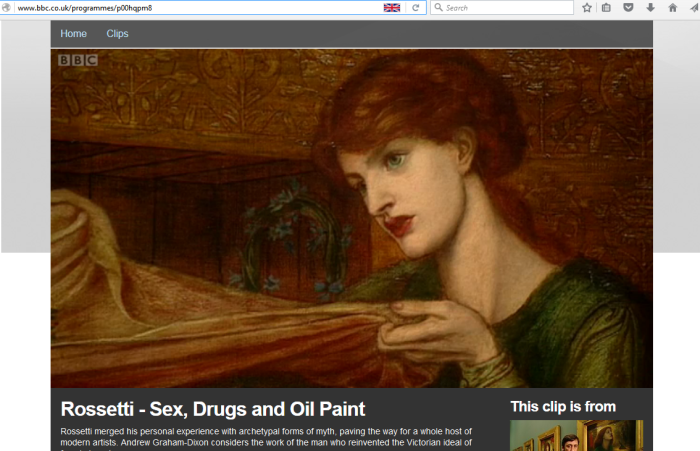The width and height of the screenshot is (700, 451).
Task: Click the magnifier icon in the search box
Action: pos(438,8)
